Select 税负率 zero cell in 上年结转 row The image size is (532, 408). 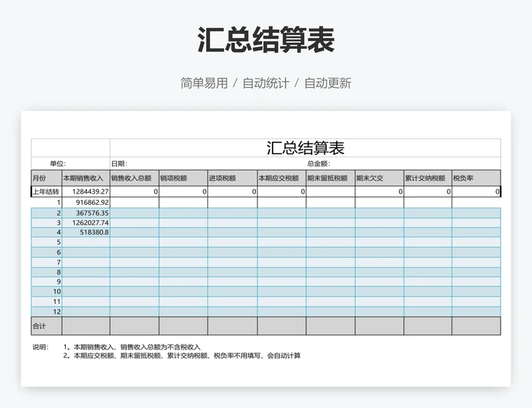(x=476, y=192)
